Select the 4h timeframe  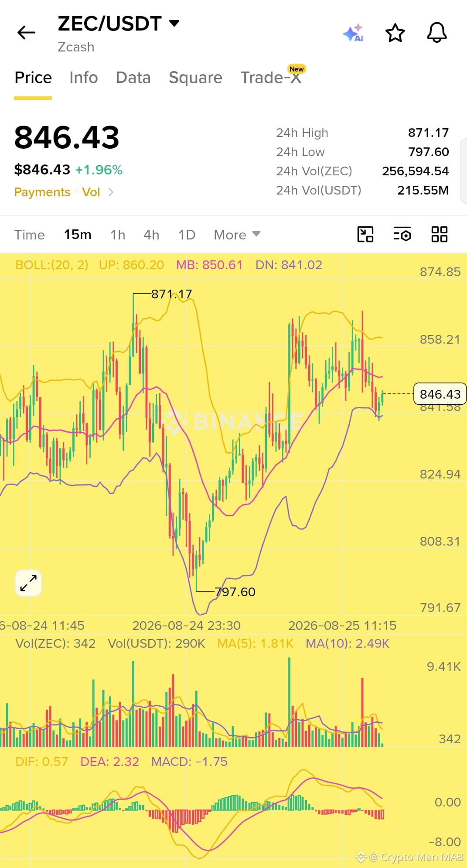coord(151,235)
